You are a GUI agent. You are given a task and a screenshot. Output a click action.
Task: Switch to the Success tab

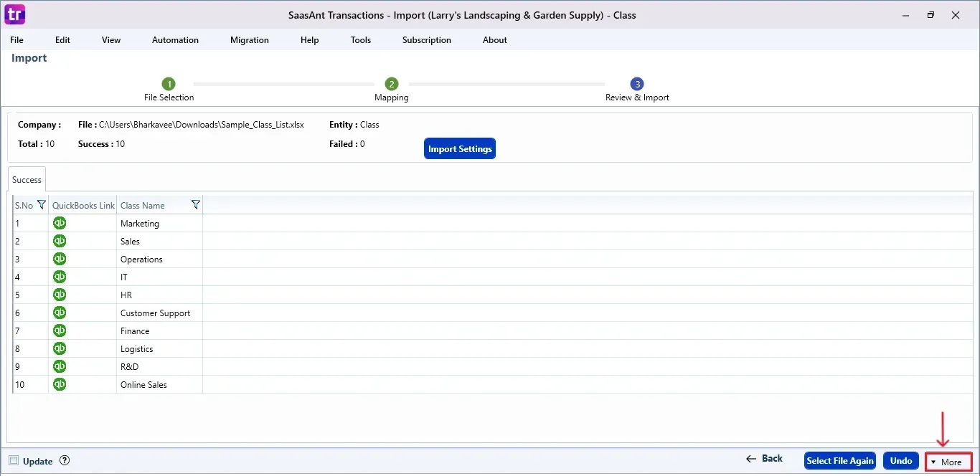click(x=27, y=180)
